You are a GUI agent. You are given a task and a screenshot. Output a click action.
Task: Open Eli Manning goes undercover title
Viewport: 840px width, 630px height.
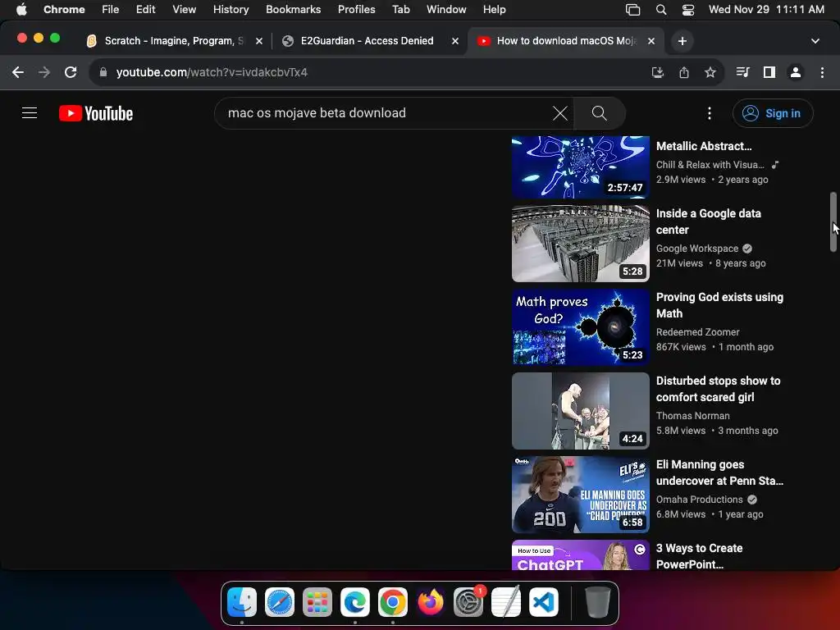[719, 472]
